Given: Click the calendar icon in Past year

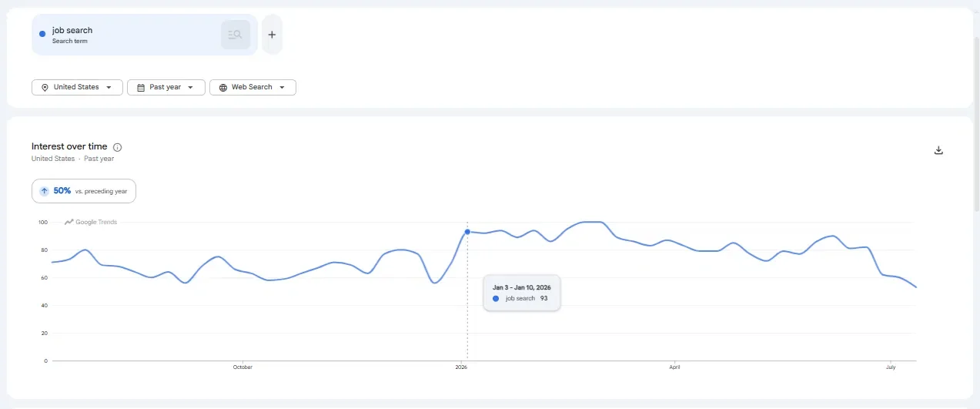Looking at the screenshot, I should [141, 88].
